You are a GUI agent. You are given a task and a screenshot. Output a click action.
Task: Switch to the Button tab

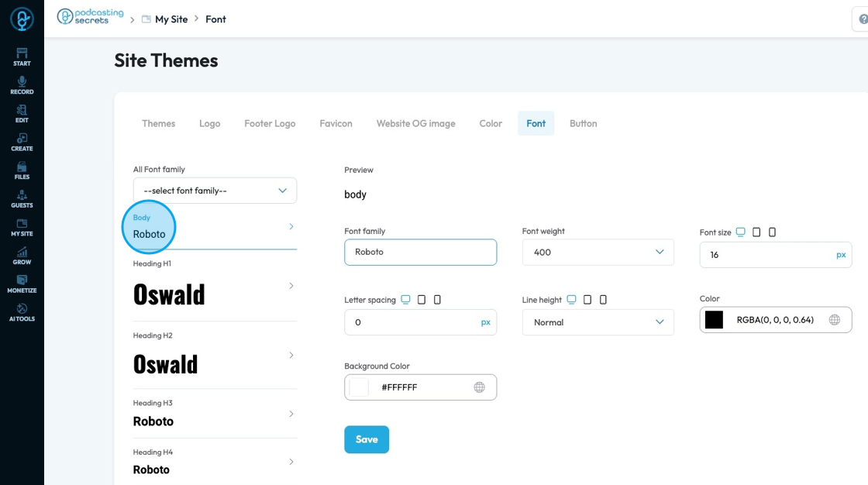(x=584, y=123)
